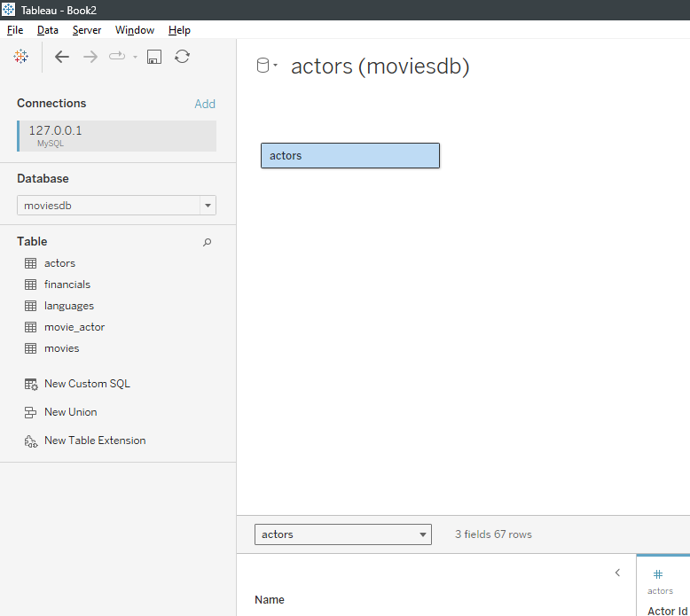Click the database cylinder icon beside title

tap(263, 66)
